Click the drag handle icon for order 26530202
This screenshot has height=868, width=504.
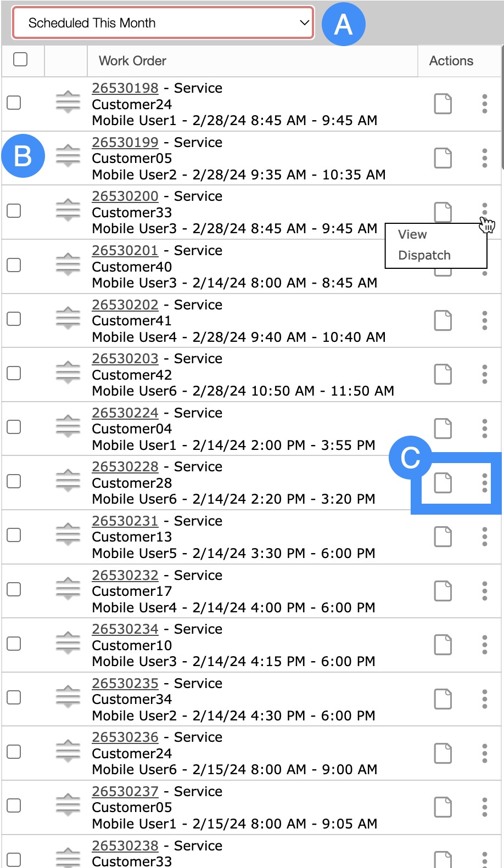coord(68,319)
